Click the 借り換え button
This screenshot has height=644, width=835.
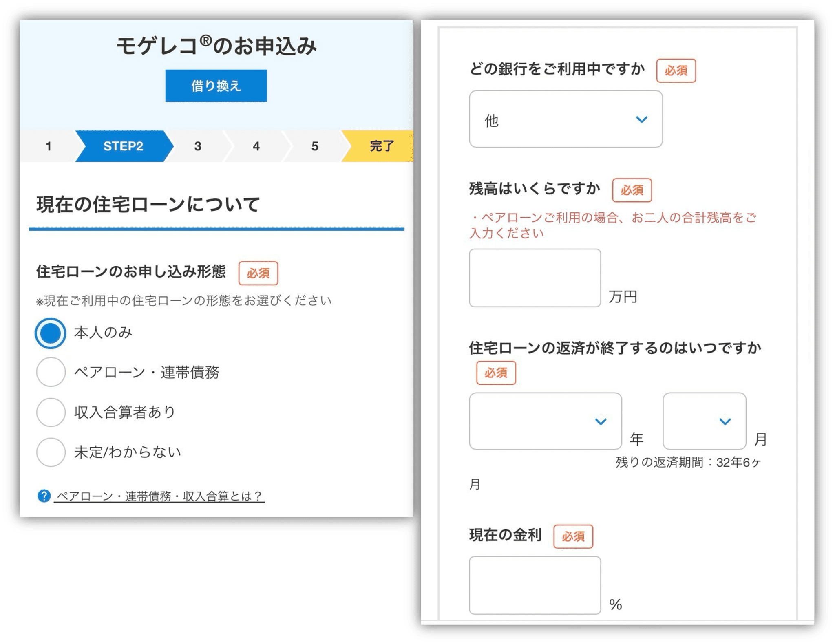tap(216, 86)
